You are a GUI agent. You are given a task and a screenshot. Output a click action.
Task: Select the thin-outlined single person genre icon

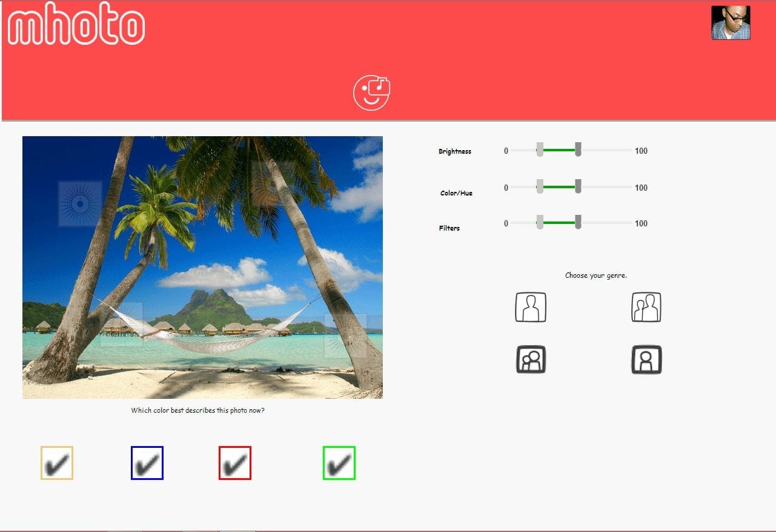[x=531, y=307]
